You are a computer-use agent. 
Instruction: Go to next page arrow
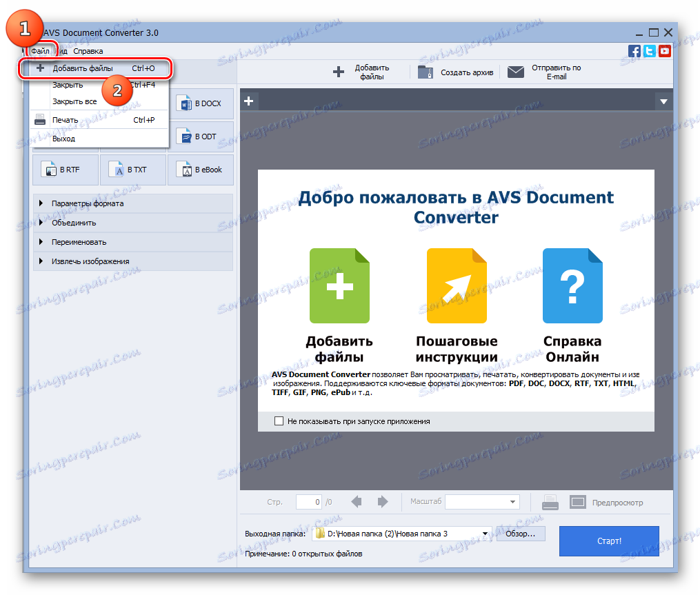click(383, 502)
